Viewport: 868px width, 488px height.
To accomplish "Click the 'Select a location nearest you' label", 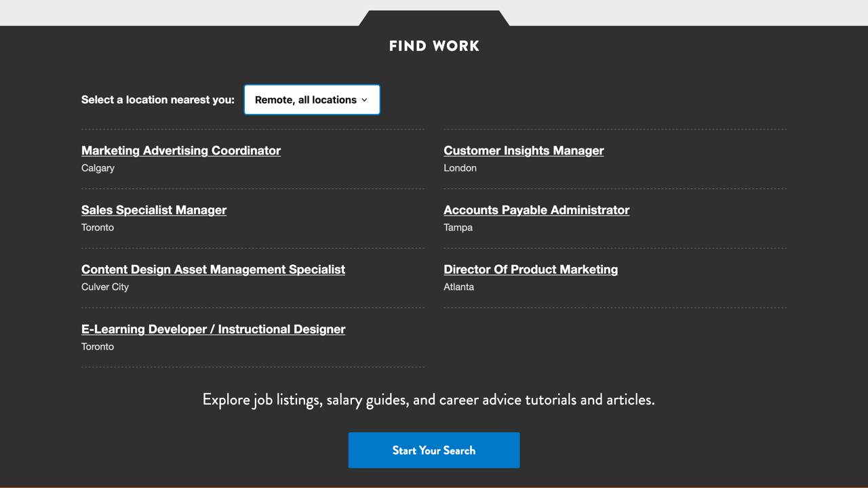I will [x=157, y=99].
